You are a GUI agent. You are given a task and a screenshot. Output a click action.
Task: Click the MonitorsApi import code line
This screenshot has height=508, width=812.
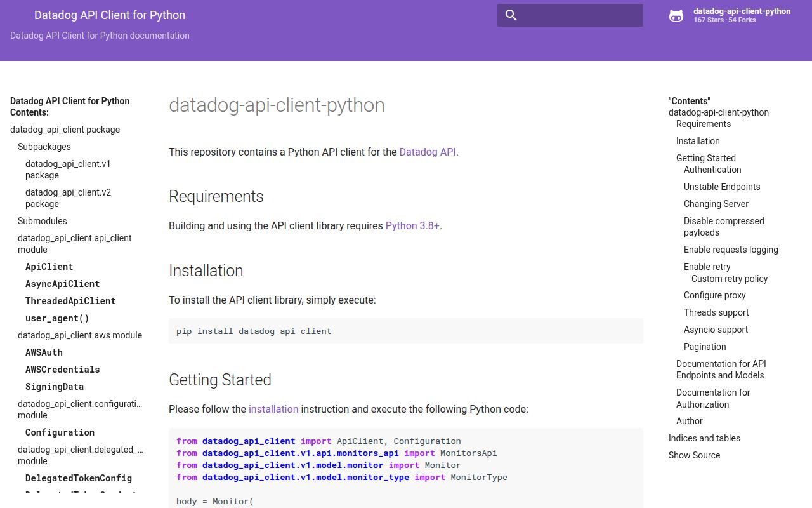coord(337,453)
